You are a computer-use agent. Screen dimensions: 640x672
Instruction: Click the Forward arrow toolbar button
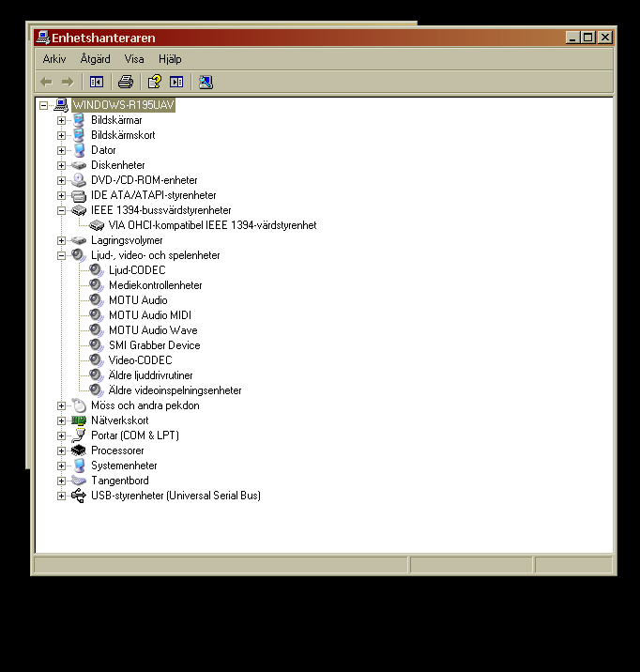[68, 82]
